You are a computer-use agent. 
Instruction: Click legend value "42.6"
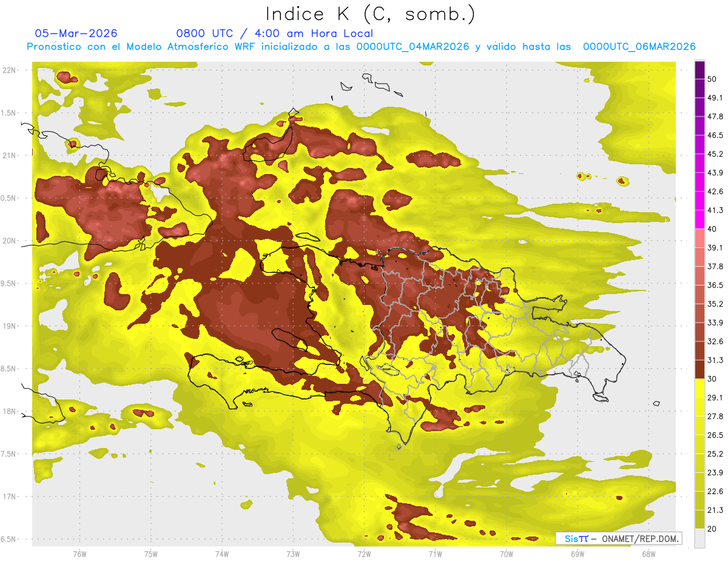(715, 192)
